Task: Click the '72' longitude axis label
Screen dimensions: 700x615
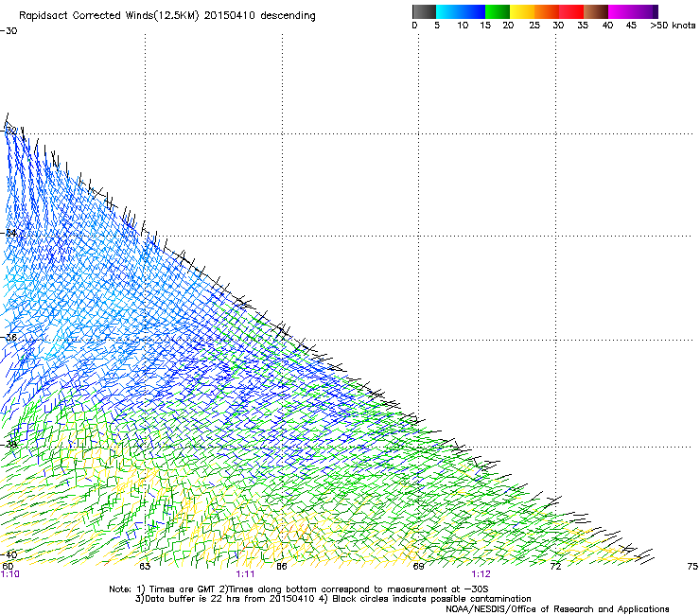Action: 555,567
